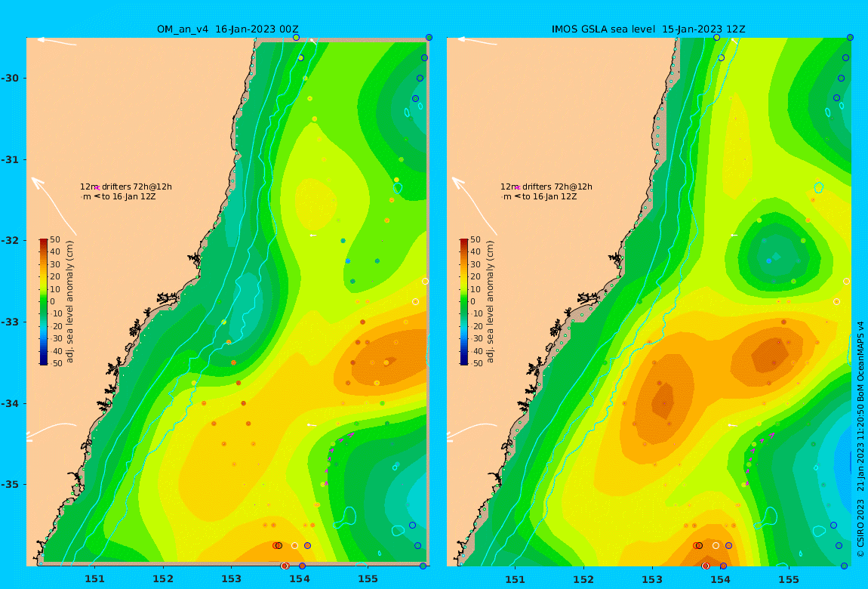The width and height of the screenshot is (868, 589).
Task: Click the '0' tick label on left map colorbar
Action: [x=53, y=302]
